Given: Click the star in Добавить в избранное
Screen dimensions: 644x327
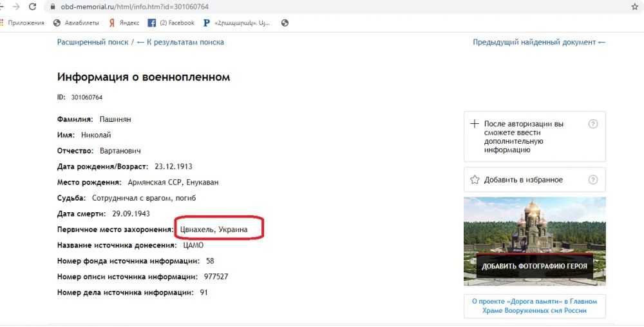Looking at the screenshot, I should coord(475,179).
